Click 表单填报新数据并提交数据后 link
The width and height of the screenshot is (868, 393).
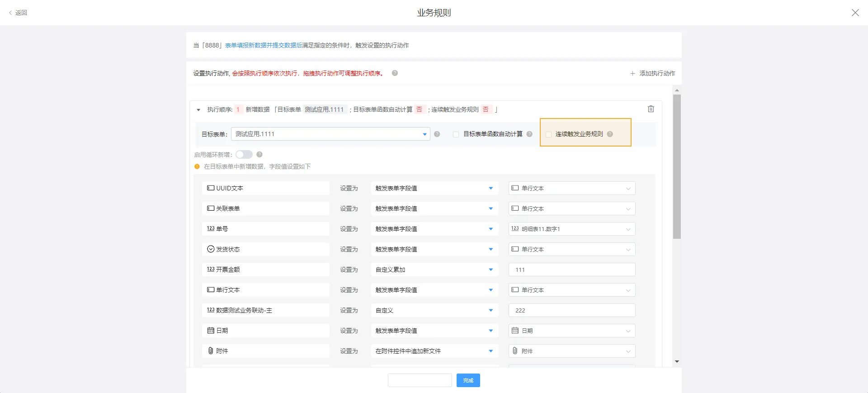click(x=263, y=45)
